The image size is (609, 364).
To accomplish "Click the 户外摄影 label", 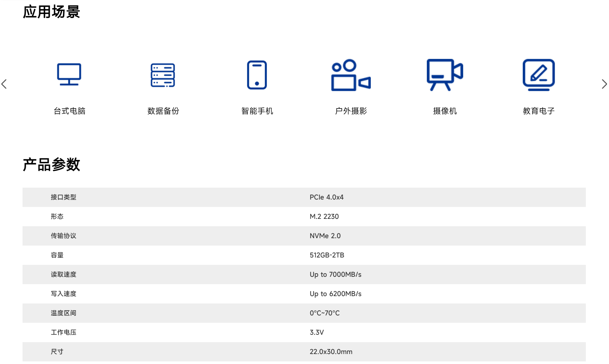I will click(351, 111).
